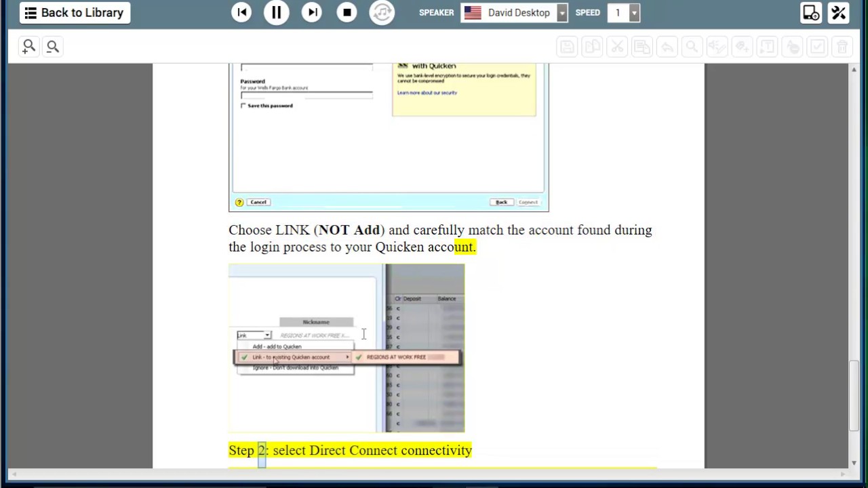Click the Copy icon in the edit toolbar
Image resolution: width=868 pixels, height=488 pixels.
pos(592,47)
